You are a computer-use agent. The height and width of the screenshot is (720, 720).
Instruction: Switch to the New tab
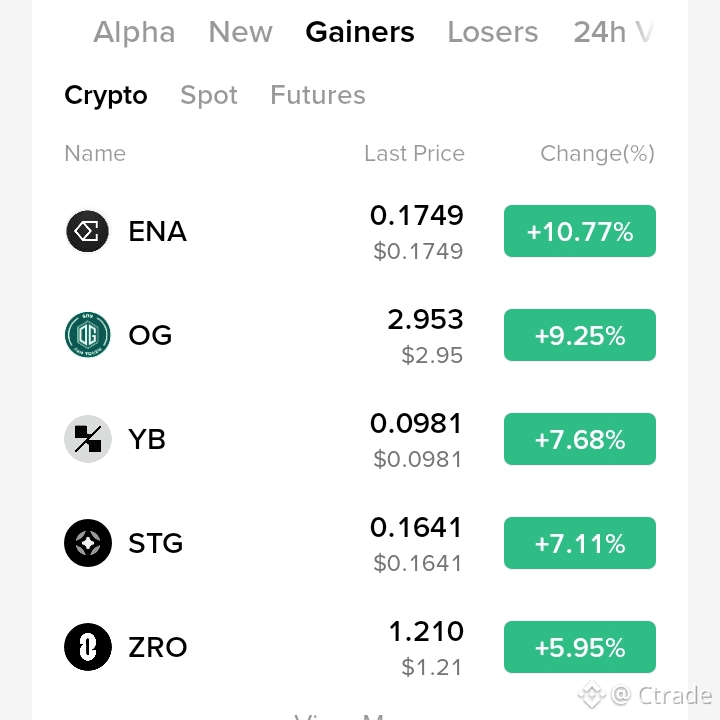(x=241, y=32)
